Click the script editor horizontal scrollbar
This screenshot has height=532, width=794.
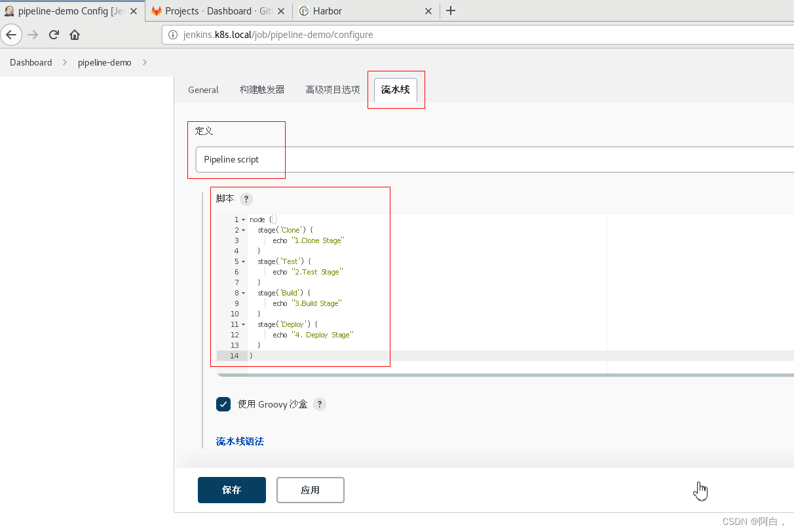pos(506,375)
